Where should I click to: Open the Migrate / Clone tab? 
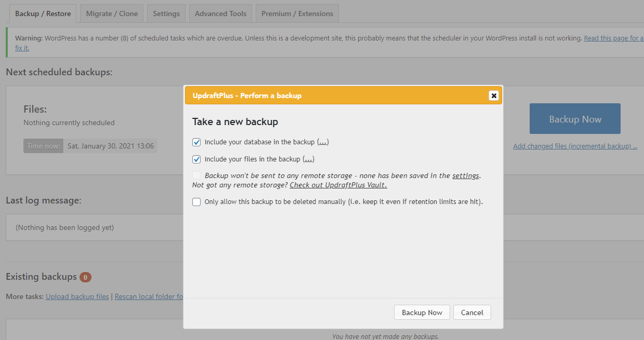112,14
